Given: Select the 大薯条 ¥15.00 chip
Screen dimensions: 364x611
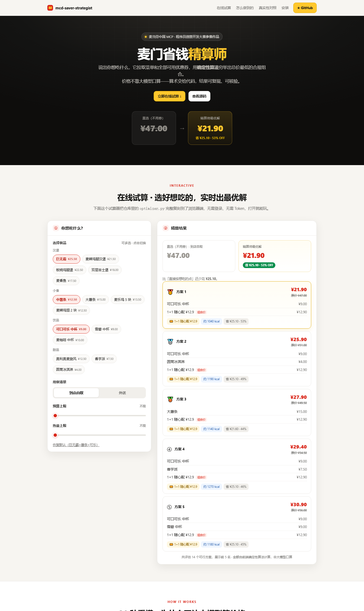Looking at the screenshot, I should tap(95, 300).
